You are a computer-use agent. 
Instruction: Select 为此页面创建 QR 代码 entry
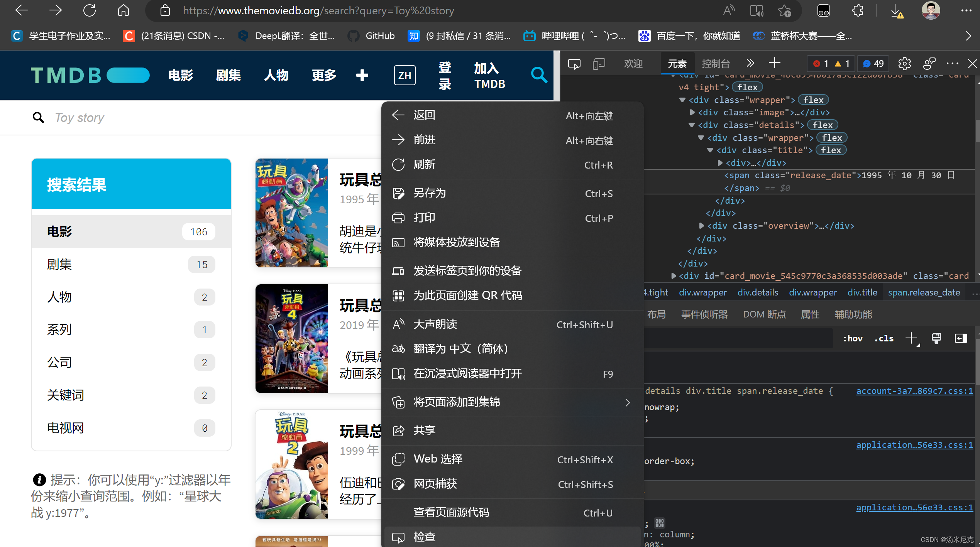coord(512,295)
